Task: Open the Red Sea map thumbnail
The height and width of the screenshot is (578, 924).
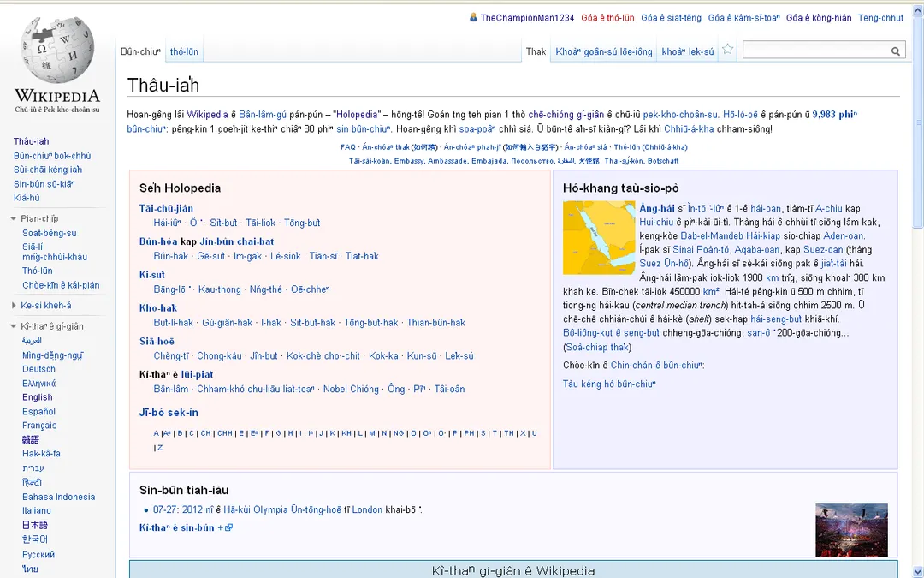Action: click(x=599, y=238)
